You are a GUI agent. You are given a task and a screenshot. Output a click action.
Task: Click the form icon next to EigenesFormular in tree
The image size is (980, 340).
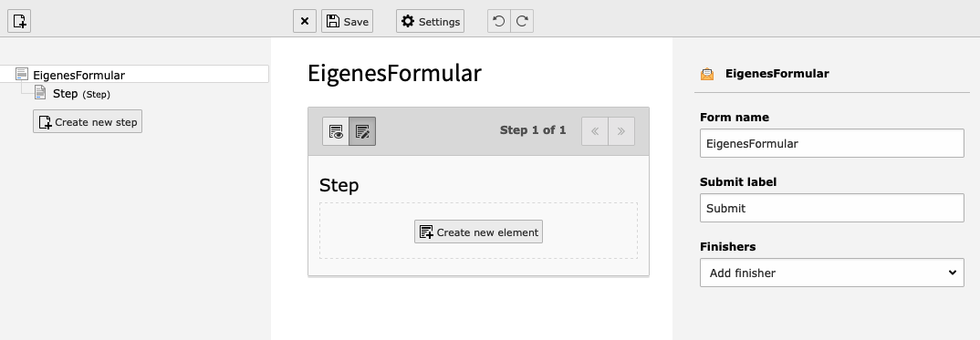22,74
